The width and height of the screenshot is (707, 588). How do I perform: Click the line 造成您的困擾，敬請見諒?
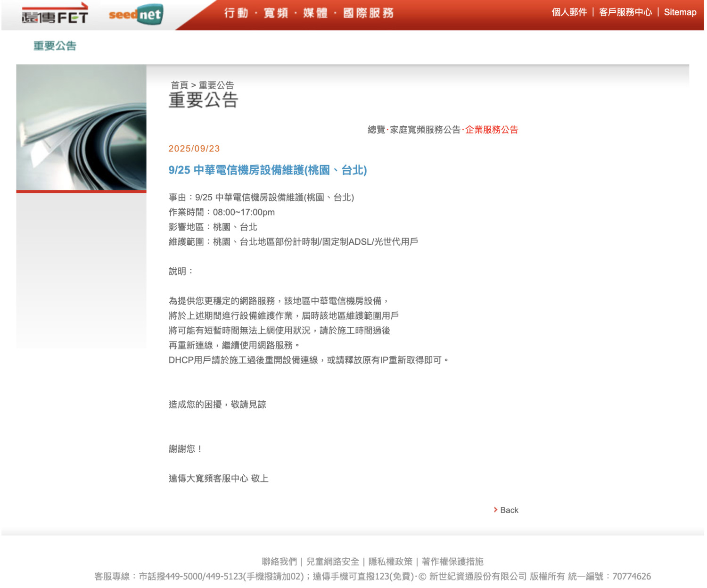(217, 405)
